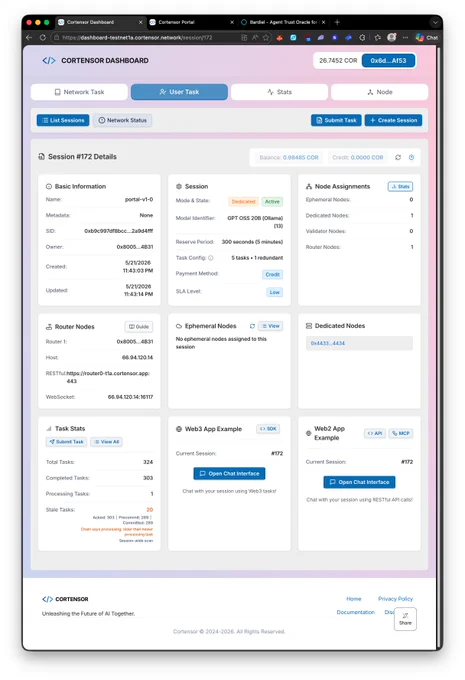Click the Basic Information clock icon
Viewport: 465px width, 680px height.
(x=49, y=186)
